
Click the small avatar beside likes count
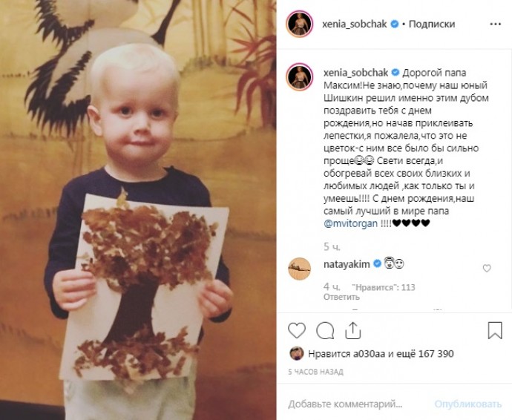(297, 354)
